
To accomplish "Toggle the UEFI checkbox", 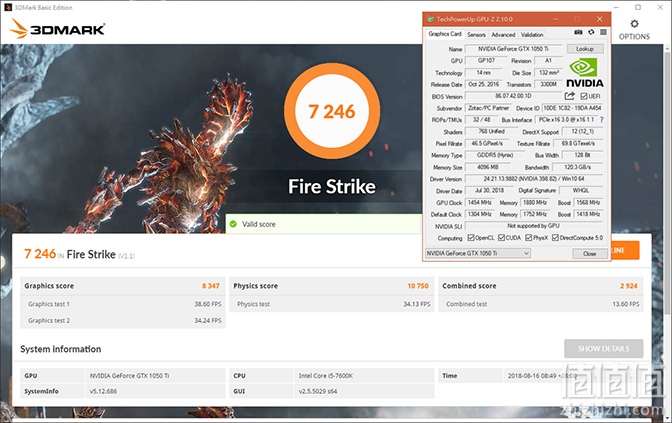I will [584, 96].
